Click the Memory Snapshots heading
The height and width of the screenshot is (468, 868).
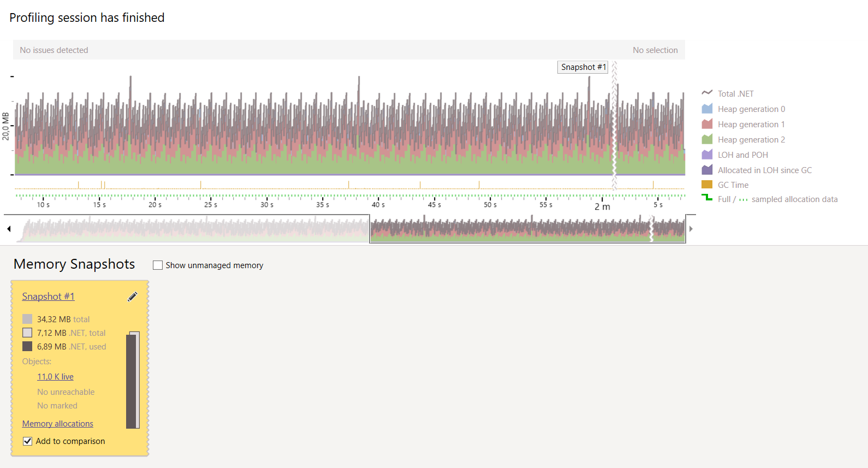pyautogui.click(x=74, y=264)
